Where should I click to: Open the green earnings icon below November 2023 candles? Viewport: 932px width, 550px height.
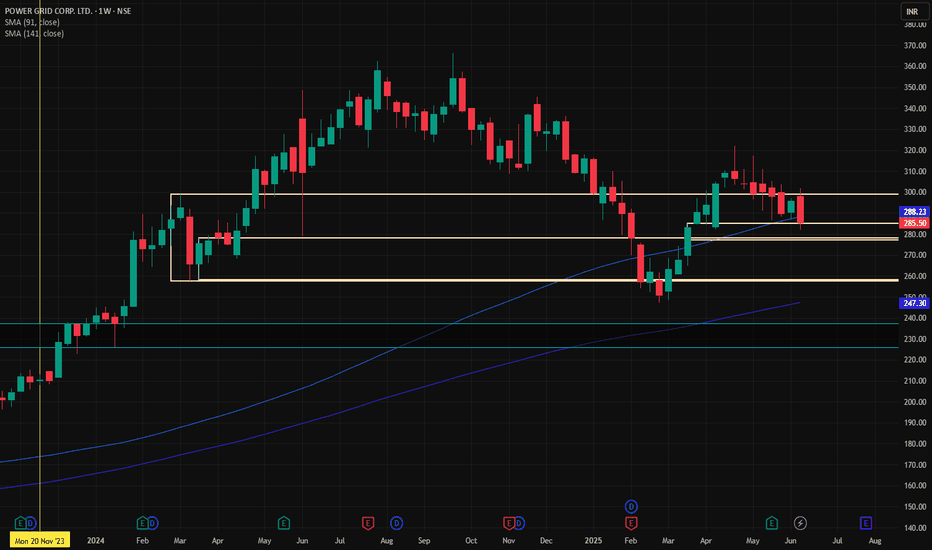click(20, 523)
